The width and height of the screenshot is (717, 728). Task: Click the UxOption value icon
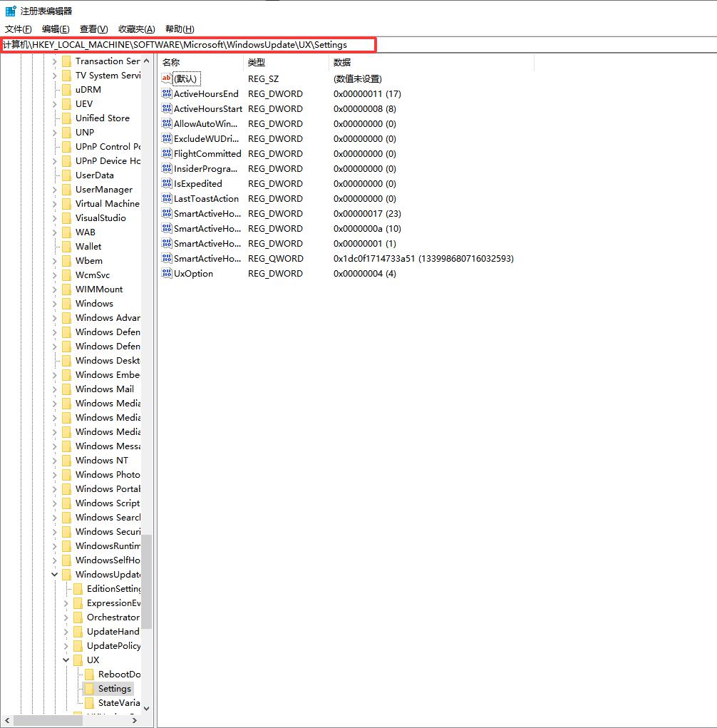click(x=167, y=274)
